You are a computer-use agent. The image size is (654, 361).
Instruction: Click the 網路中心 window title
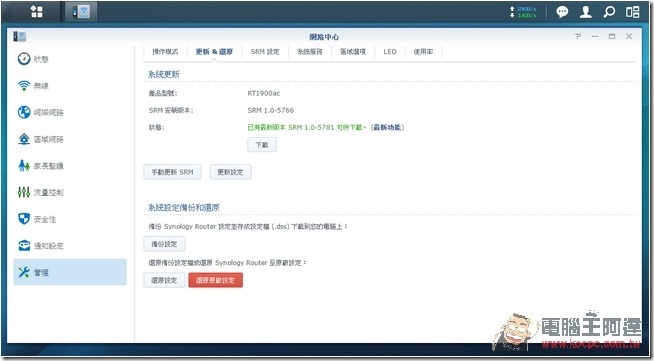pos(324,37)
